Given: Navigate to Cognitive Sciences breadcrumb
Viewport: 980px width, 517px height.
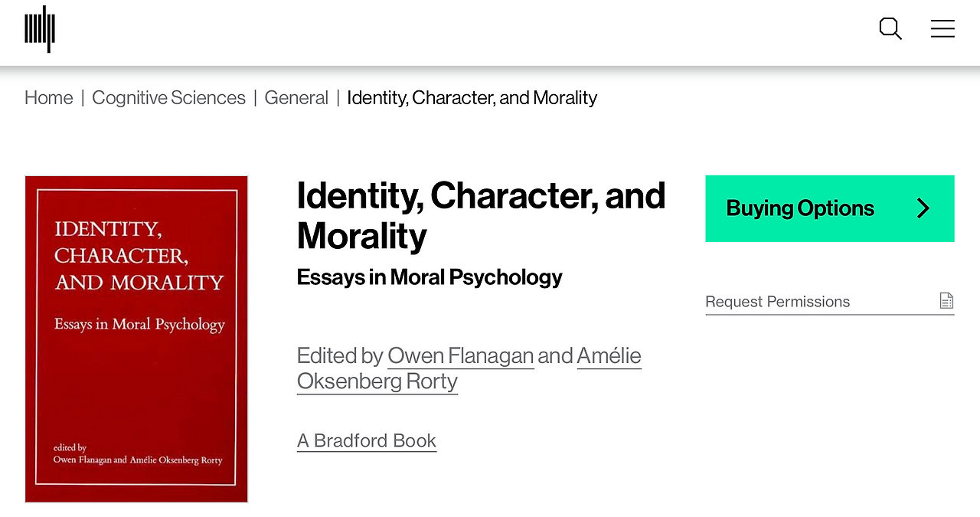Looking at the screenshot, I should tap(168, 98).
